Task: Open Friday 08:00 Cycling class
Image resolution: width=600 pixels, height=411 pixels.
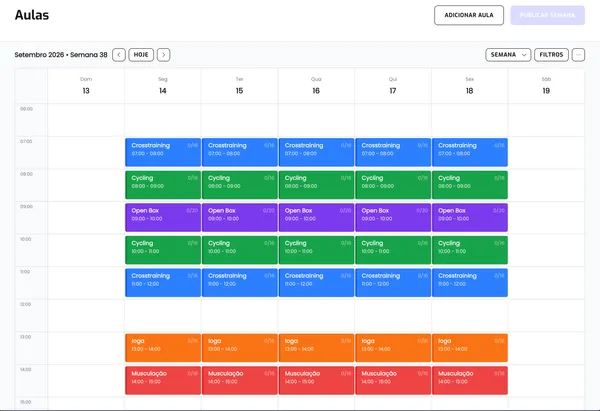Action: point(470,185)
